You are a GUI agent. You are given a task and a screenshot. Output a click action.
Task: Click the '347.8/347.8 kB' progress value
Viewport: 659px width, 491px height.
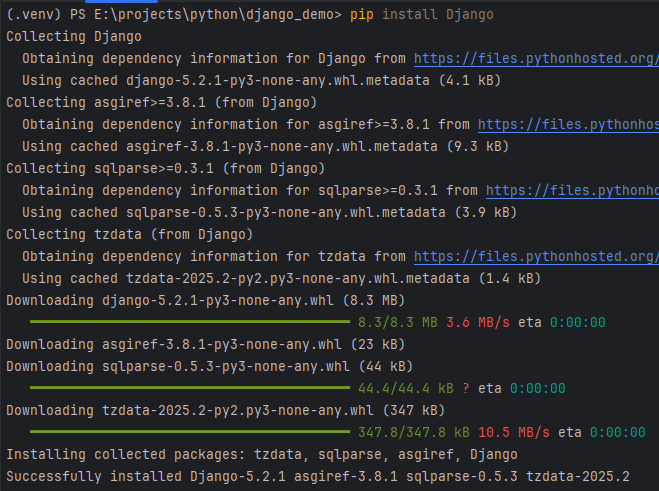click(414, 432)
